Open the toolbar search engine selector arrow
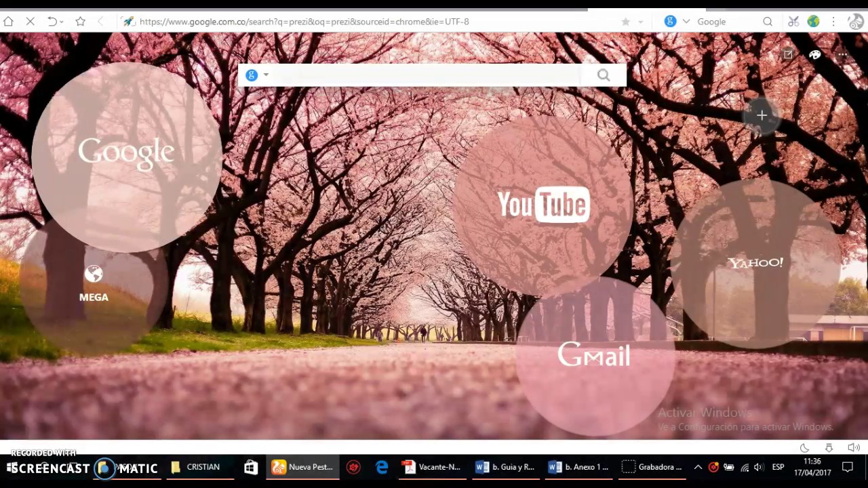 point(686,22)
